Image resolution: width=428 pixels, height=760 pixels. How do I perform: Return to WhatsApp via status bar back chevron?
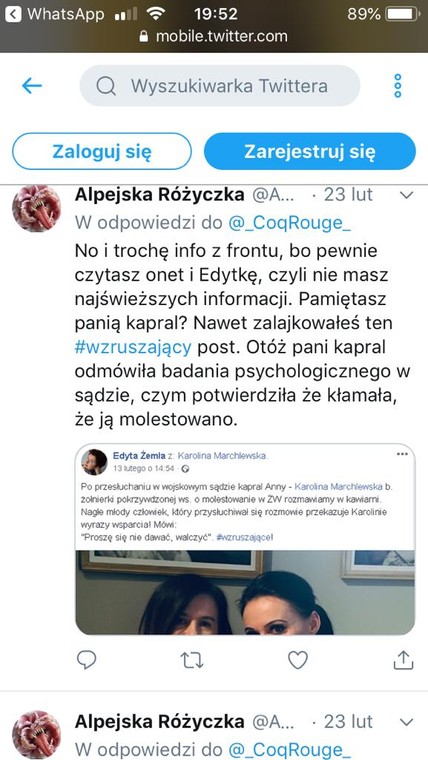(x=13, y=14)
